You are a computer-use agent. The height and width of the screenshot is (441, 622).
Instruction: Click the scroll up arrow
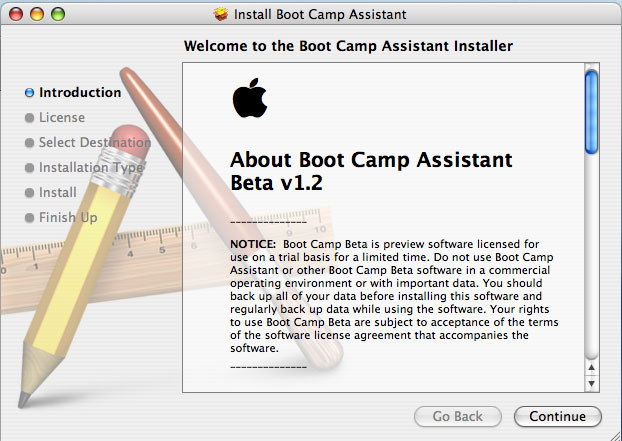tap(591, 367)
